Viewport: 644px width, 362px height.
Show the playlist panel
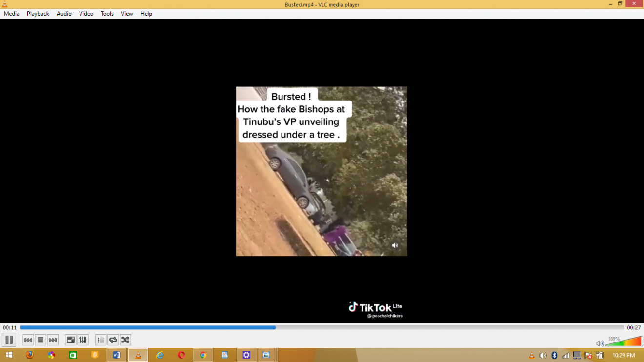tap(101, 340)
